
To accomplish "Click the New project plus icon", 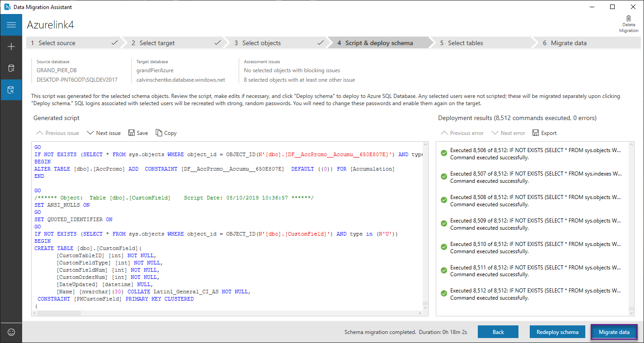I will [x=11, y=46].
